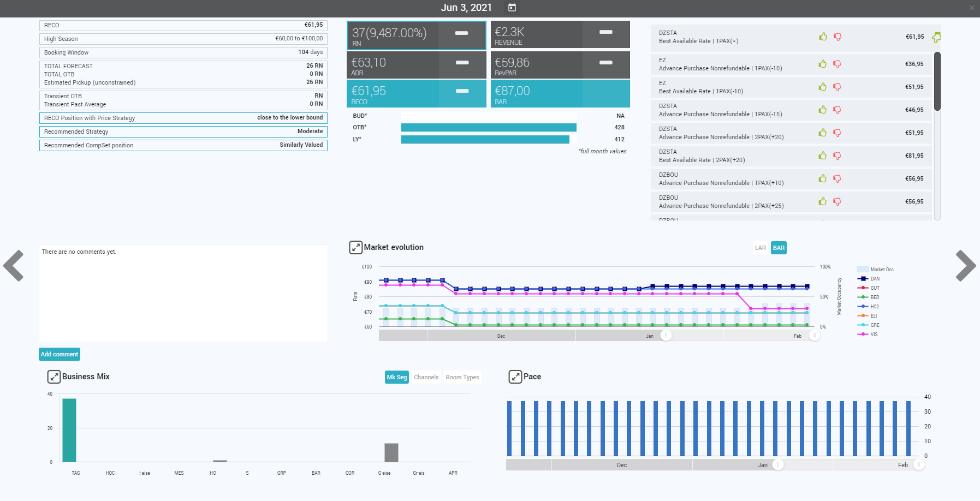Go to previous day with left arrow
The image size is (980, 501).
14,266
